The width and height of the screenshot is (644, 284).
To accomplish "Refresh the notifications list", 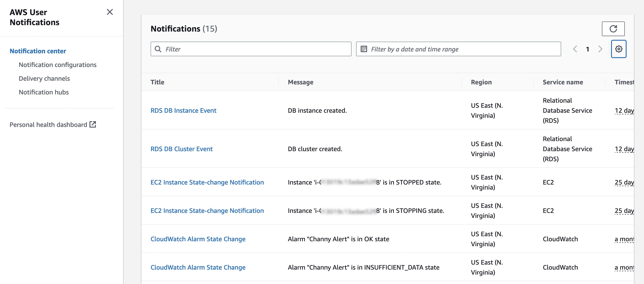I will point(613,29).
